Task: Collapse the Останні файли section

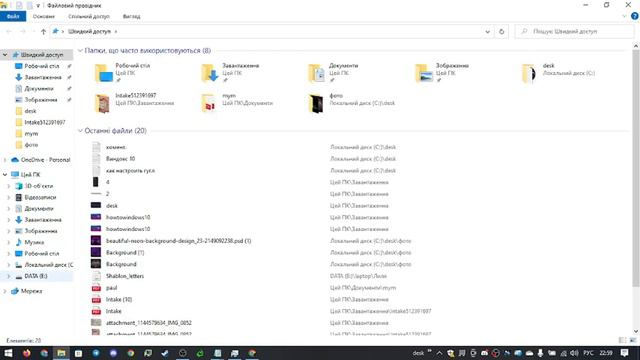Action: [80, 131]
